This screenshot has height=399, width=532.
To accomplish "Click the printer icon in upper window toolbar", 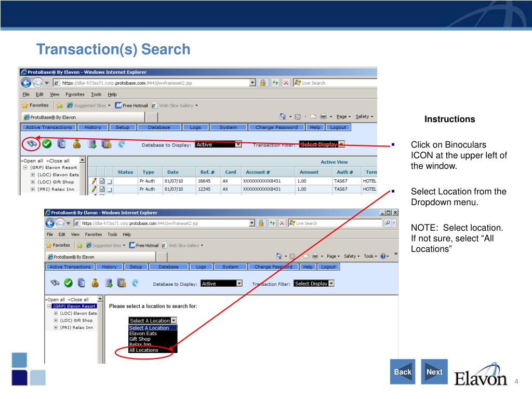I will tap(323, 116).
